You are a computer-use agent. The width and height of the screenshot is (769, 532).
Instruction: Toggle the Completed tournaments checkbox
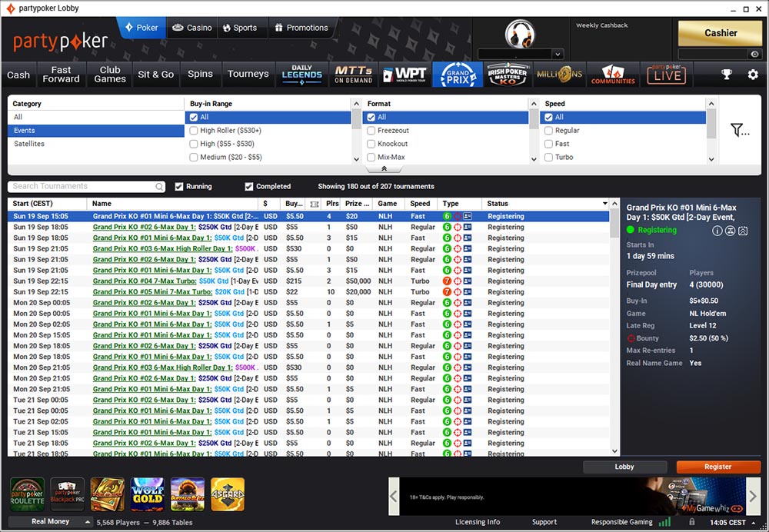pos(249,186)
